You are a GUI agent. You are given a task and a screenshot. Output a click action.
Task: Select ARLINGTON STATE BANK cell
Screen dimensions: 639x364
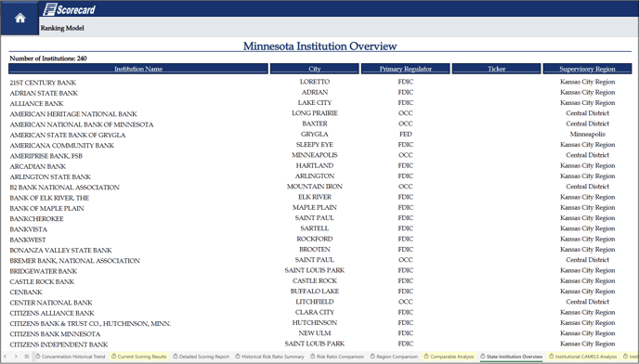50,177
